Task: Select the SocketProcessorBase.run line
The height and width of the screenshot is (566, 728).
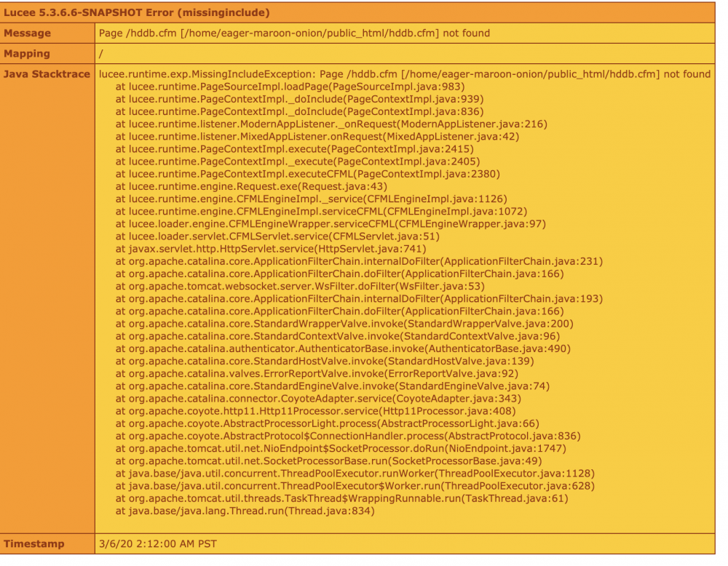Action: pyautogui.click(x=329, y=462)
